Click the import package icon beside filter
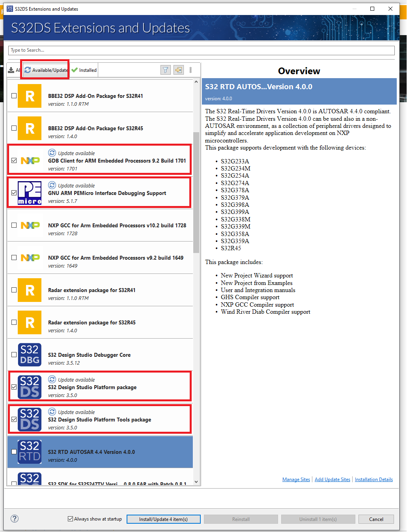Viewport: 407px width, 532px height. tap(179, 70)
